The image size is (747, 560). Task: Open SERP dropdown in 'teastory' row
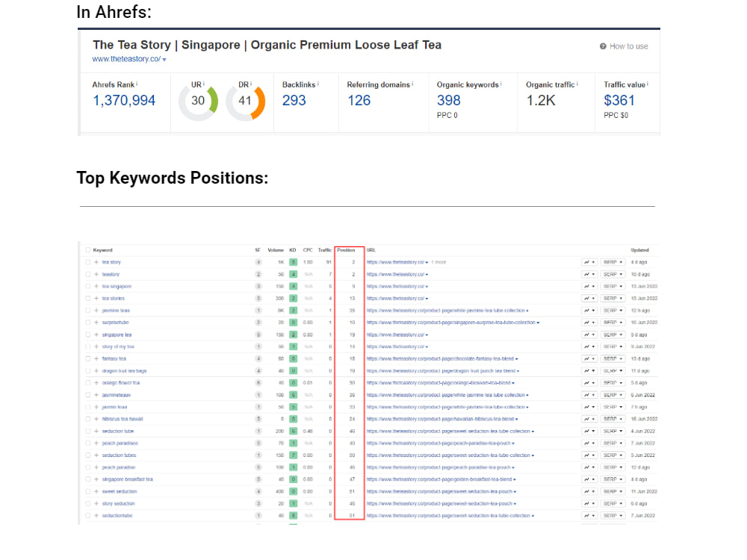click(x=613, y=274)
